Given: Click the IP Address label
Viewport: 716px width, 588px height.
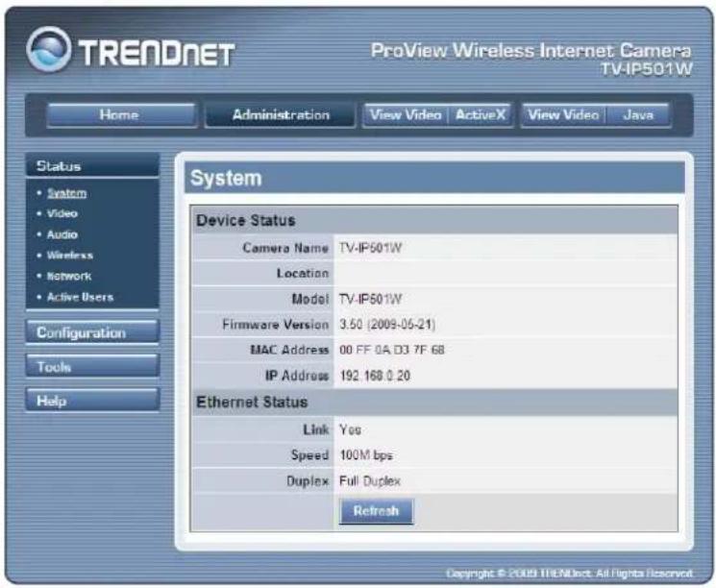Looking at the screenshot, I should (x=297, y=376).
